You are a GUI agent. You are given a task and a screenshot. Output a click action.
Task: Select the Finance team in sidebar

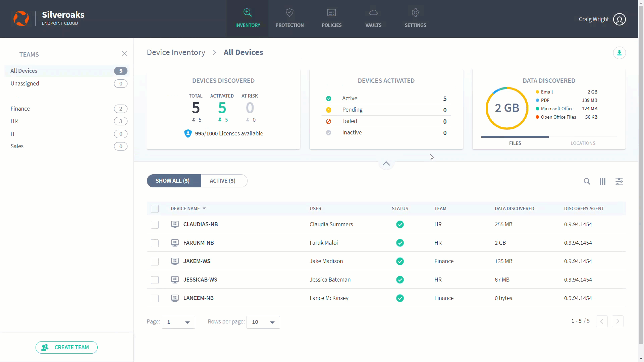pos(67,109)
